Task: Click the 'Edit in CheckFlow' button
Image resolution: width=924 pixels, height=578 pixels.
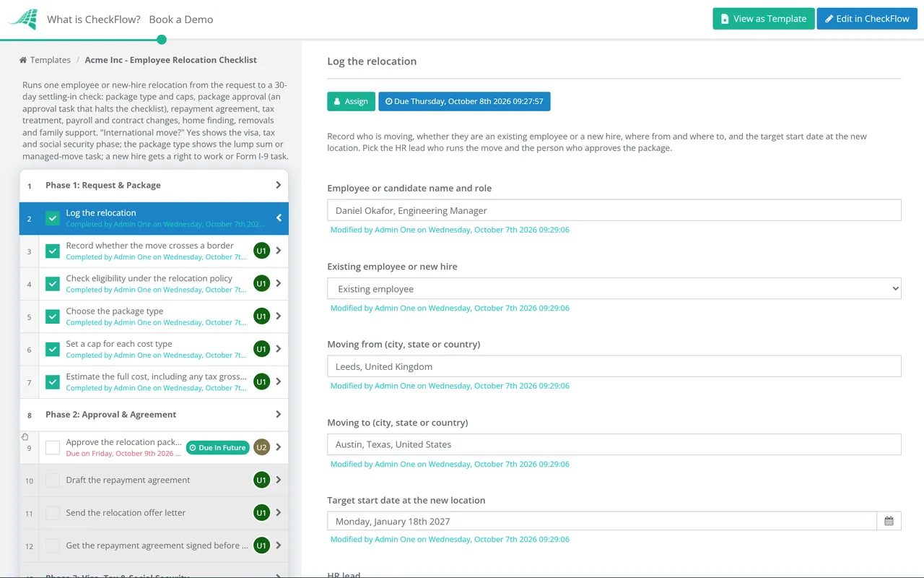Action: coord(867,19)
